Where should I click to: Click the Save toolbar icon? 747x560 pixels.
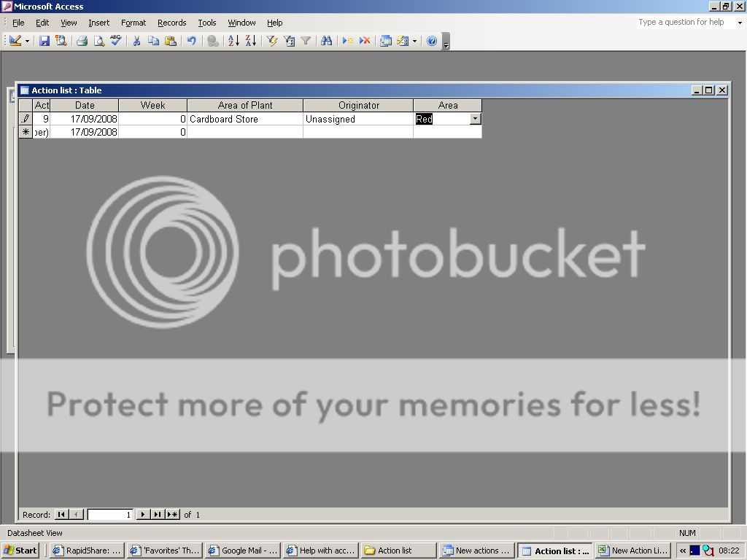click(44, 41)
